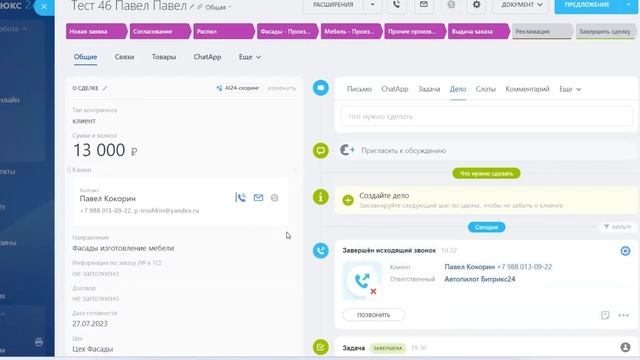Select the Слоты timeline tab
This screenshot has height=360, width=640.
(x=486, y=89)
